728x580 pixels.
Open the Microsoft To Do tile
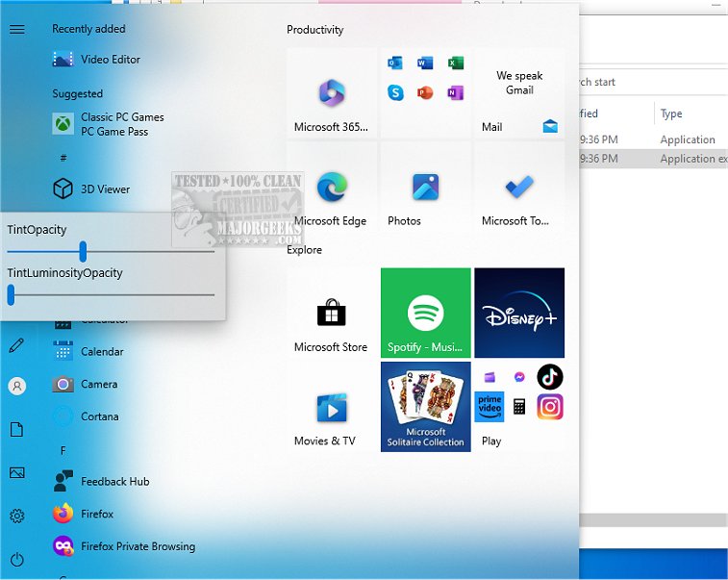pos(519,188)
